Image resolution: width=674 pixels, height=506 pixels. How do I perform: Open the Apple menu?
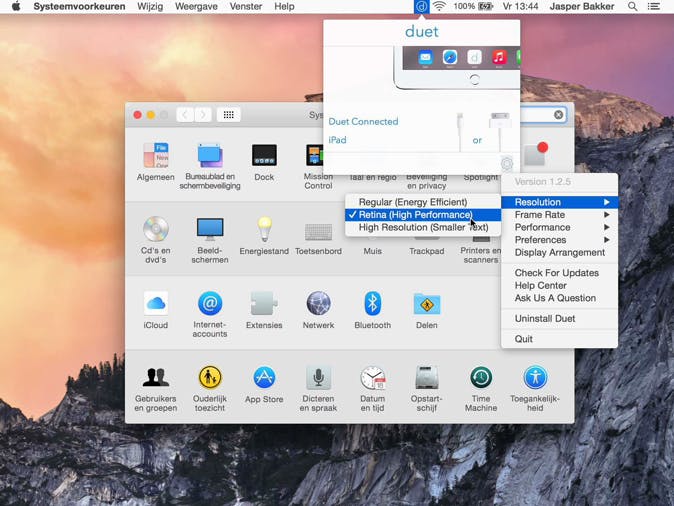click(16, 6)
